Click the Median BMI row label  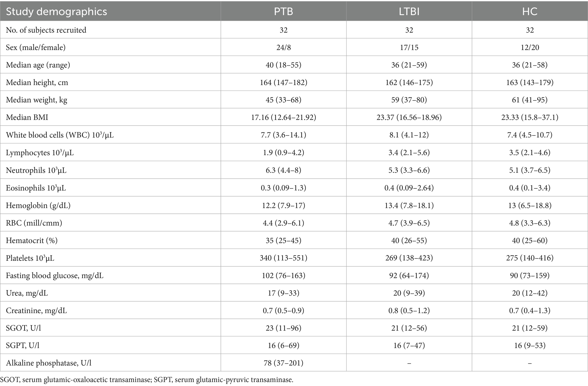[x=27, y=117]
